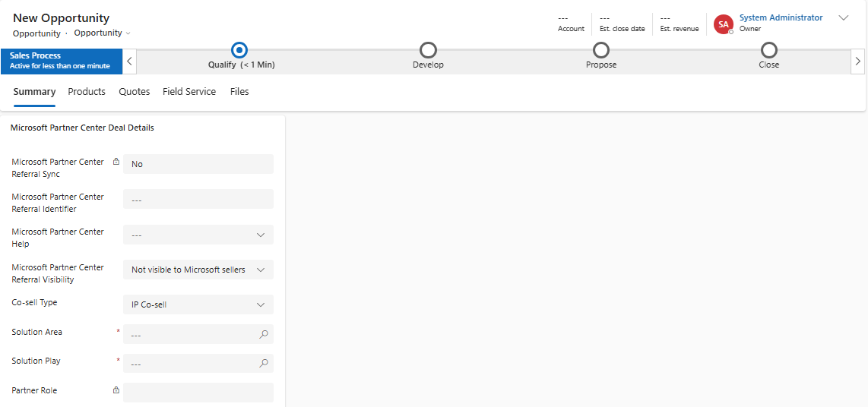Switch to the Products tab
The height and width of the screenshot is (407, 868).
pyautogui.click(x=87, y=92)
